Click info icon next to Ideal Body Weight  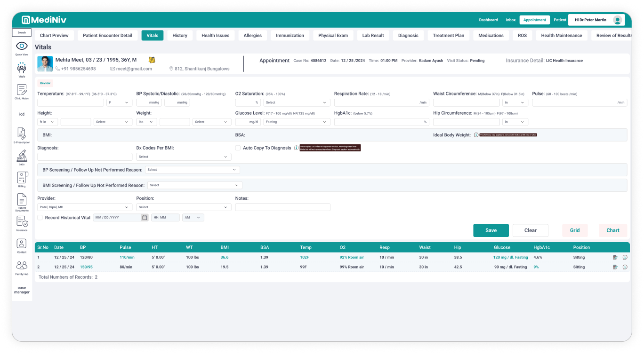pos(476,135)
